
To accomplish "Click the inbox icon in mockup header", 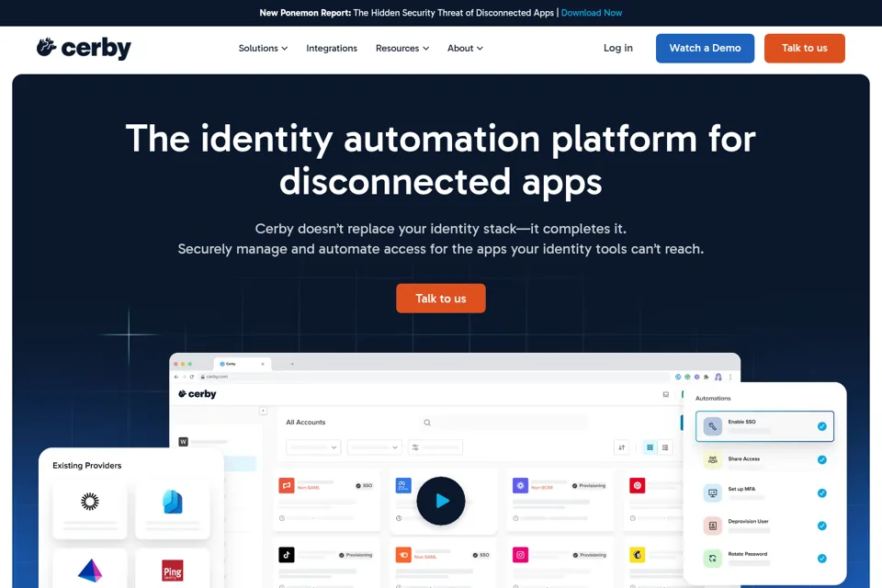I will pyautogui.click(x=666, y=394).
